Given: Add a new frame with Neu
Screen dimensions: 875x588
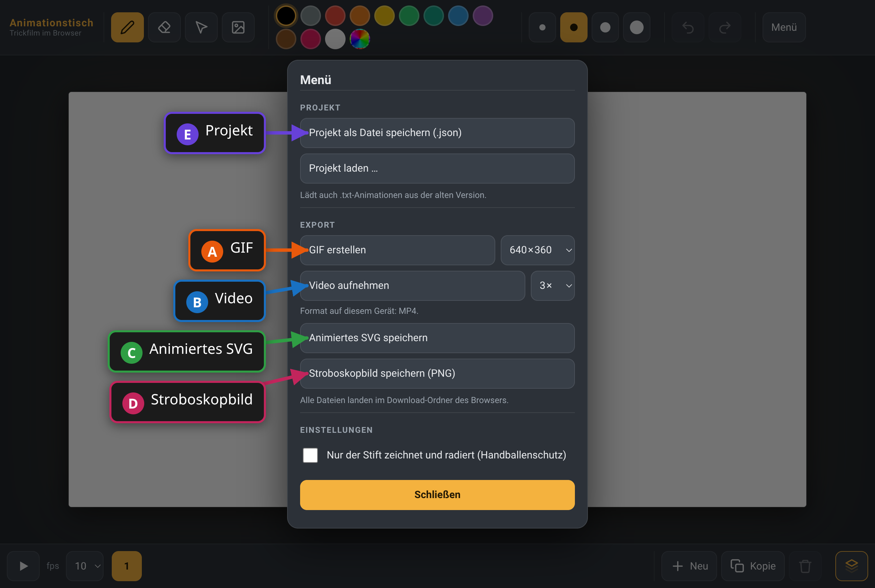Looking at the screenshot, I should 689,566.
